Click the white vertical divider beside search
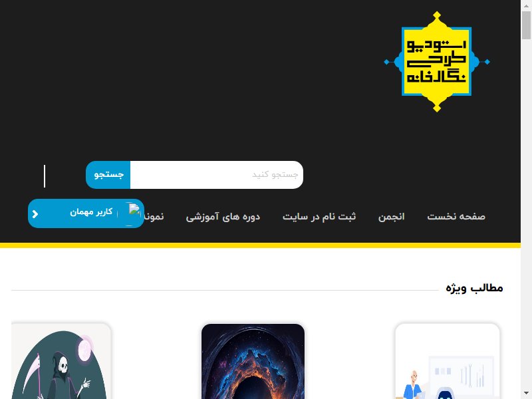The height and width of the screenshot is (399, 532). click(x=45, y=176)
